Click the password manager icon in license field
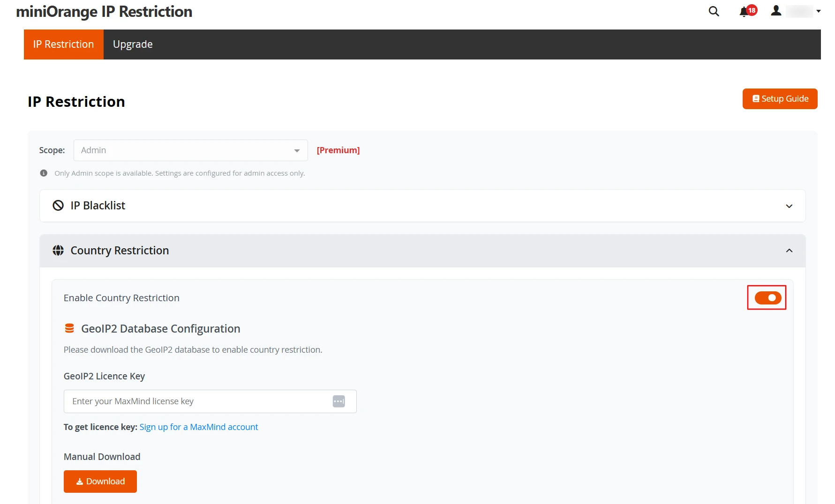This screenshot has width=835, height=504. pyautogui.click(x=339, y=401)
